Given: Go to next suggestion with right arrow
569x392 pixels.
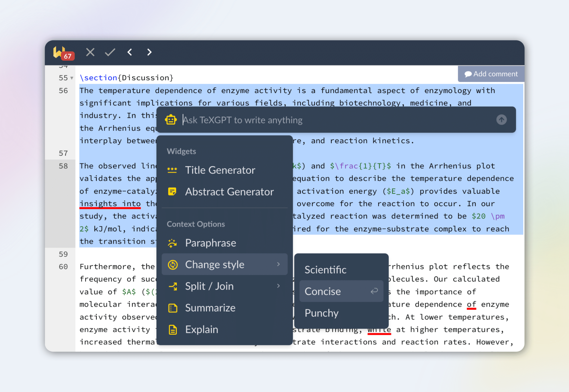Looking at the screenshot, I should [149, 52].
